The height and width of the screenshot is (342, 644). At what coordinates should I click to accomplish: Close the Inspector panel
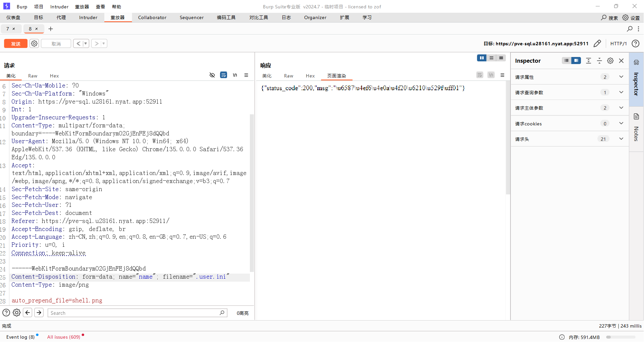621,60
